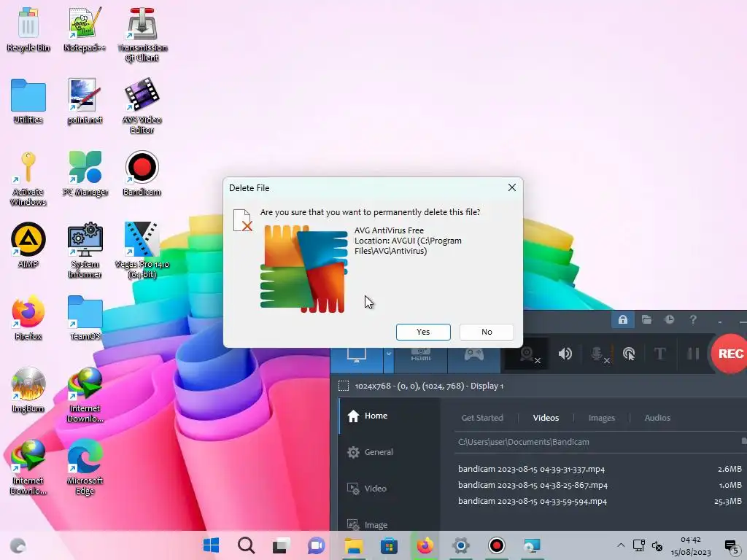Open output folder icon in Bandicam title bar
Image resolution: width=747 pixels, height=560 pixels.
pos(646,319)
